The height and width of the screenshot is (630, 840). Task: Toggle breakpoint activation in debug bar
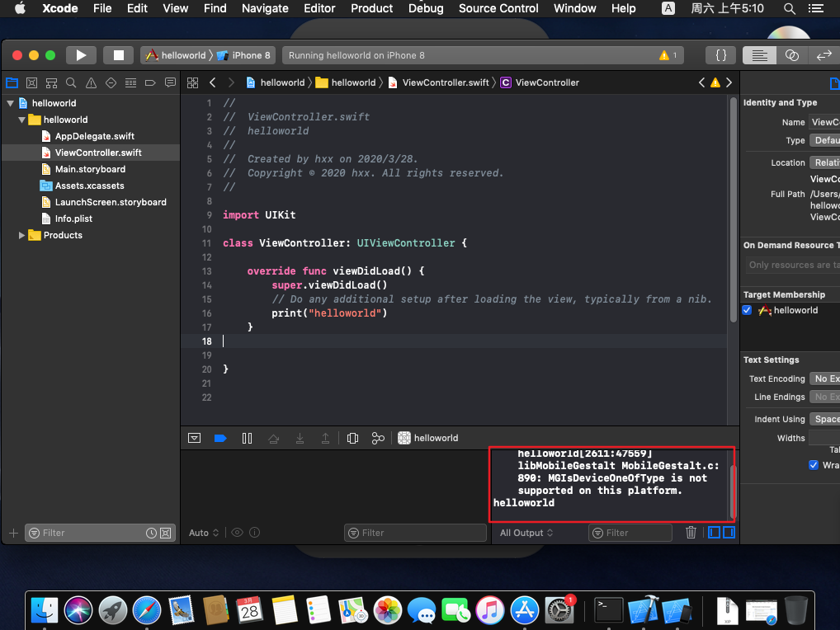pyautogui.click(x=220, y=438)
